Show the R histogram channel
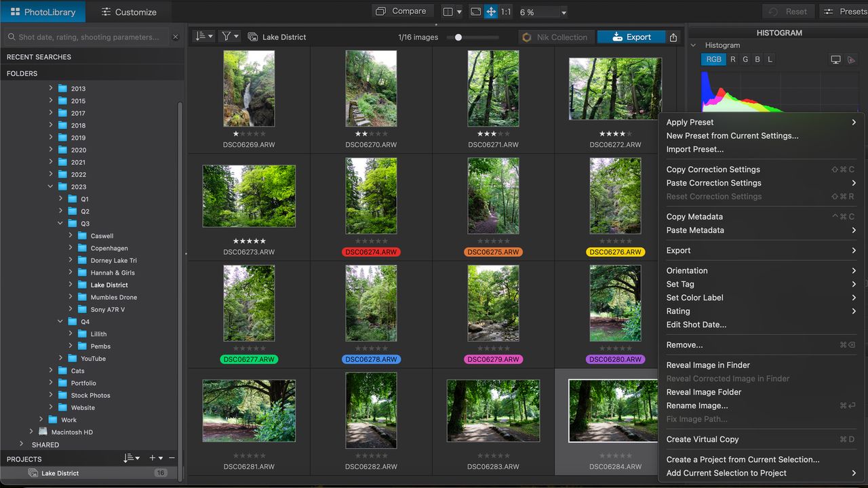The width and height of the screenshot is (868, 488). [733, 60]
